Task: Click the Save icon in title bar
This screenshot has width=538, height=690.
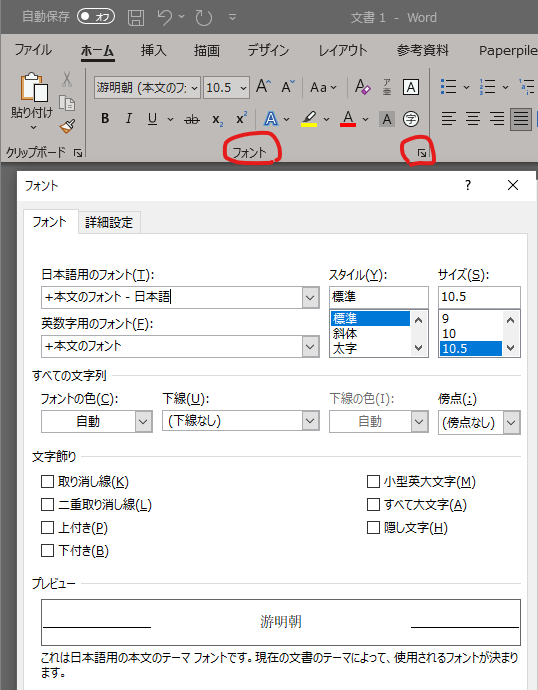Action: tap(136, 18)
